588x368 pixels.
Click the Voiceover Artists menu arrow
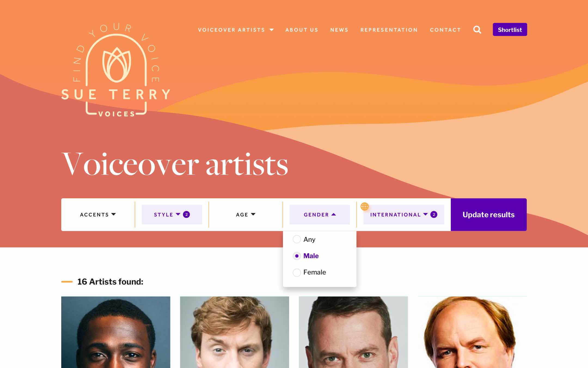271,30
